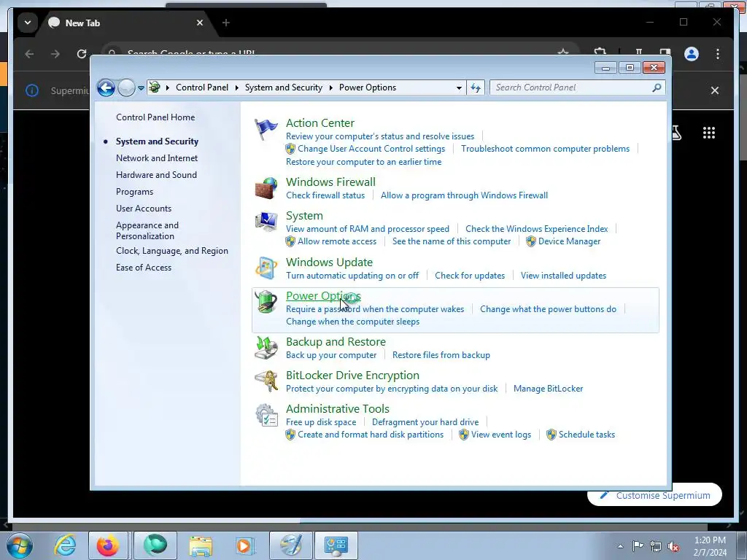Click the Power Options battery icon
The width and height of the screenshot is (747, 560).
click(x=266, y=302)
